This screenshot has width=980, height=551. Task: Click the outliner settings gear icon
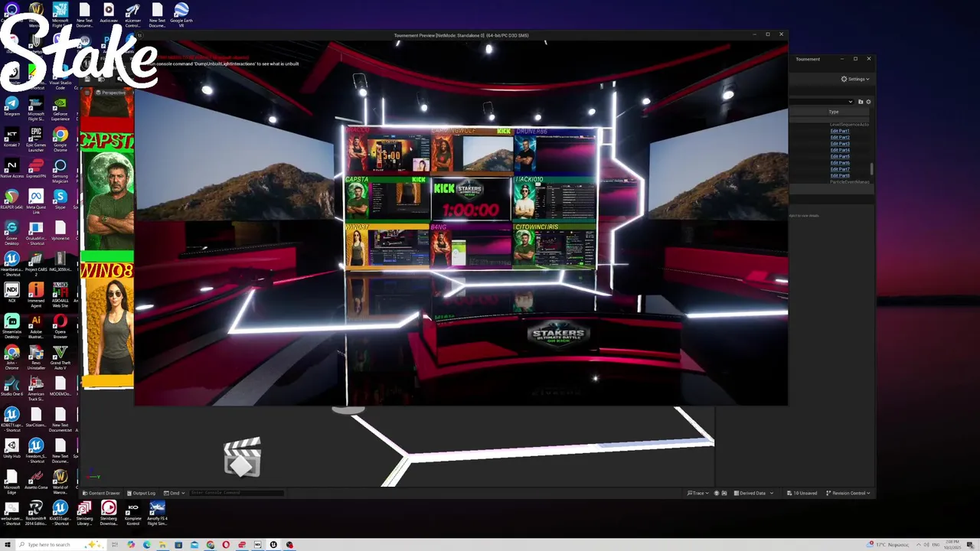(x=868, y=102)
